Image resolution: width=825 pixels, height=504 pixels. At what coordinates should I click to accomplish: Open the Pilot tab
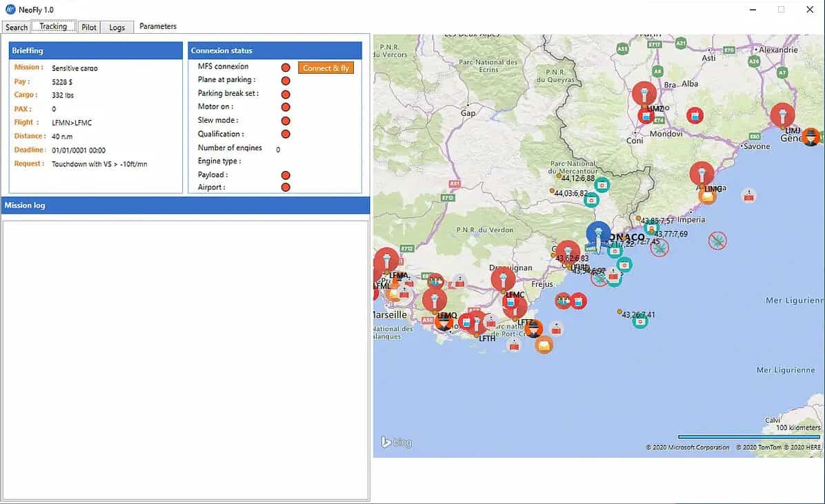coord(89,28)
